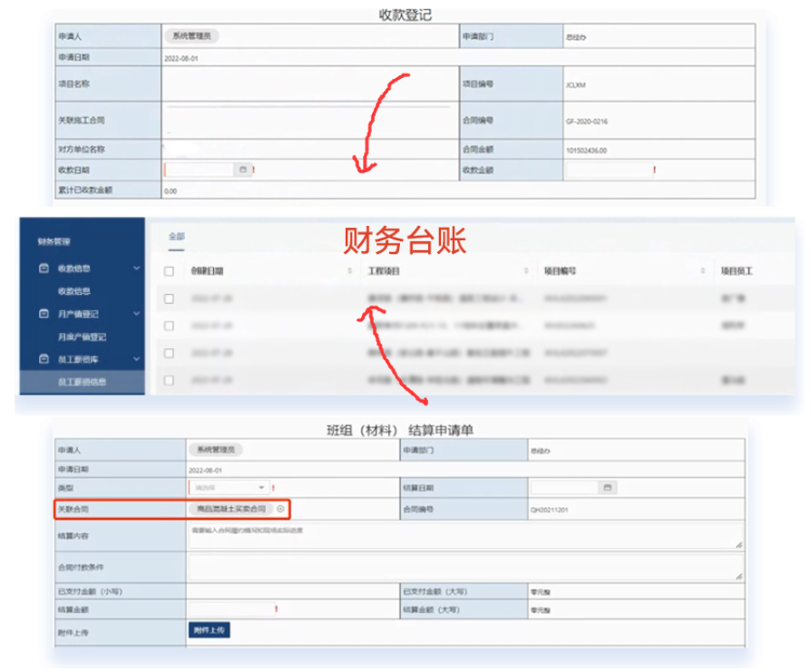The image size is (811, 672).
Task: Click the 月产值登记 sidebar section icon
Action: pos(43,314)
